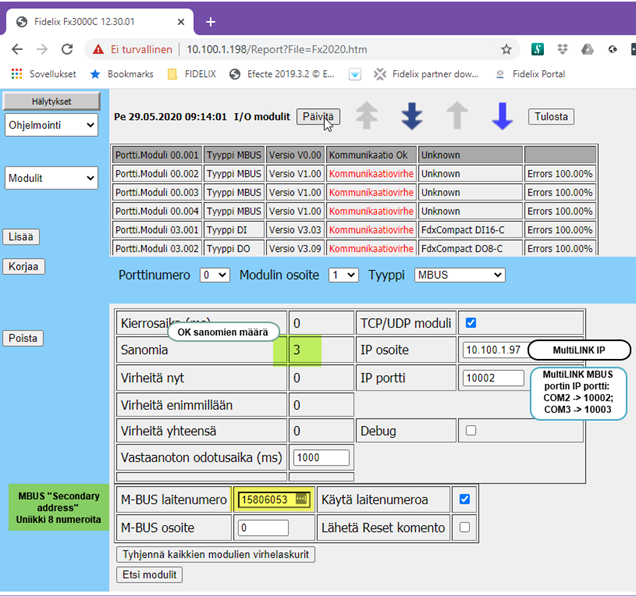The image size is (636, 597).
Task: Open the Sovellukset apps grid
Action: [x=17, y=74]
